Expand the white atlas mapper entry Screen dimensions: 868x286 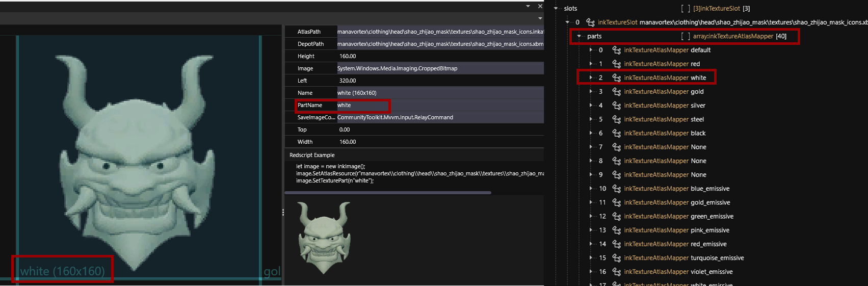pos(591,78)
